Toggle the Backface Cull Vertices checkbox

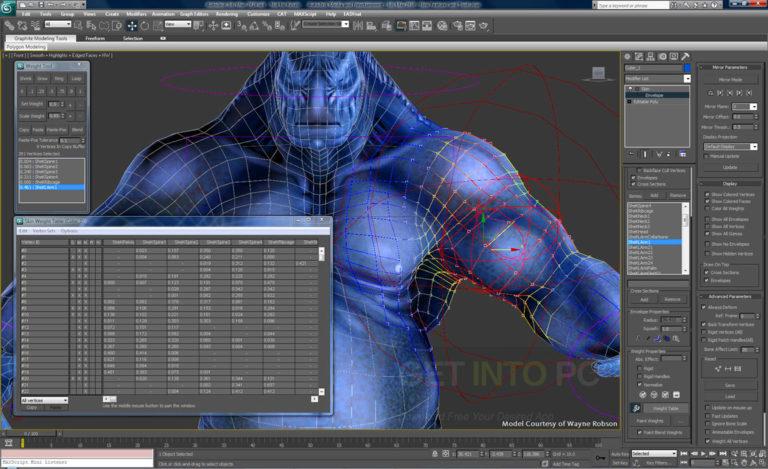point(640,170)
